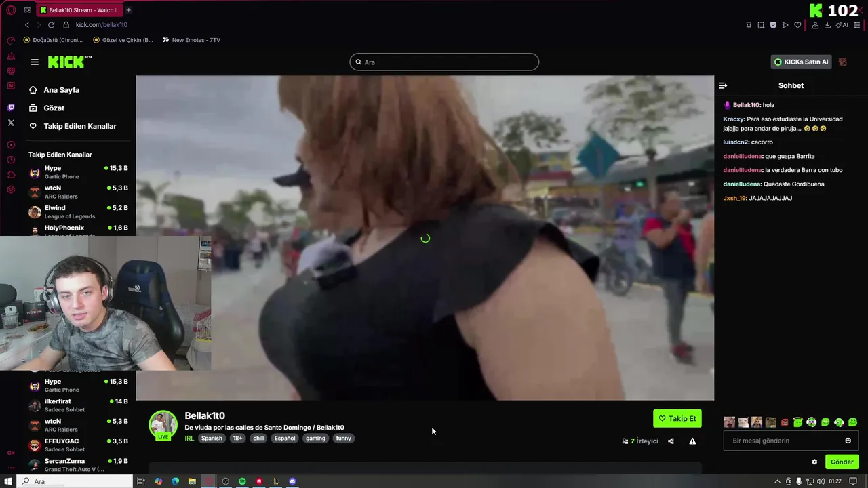Image resolution: width=868 pixels, height=488 pixels.
Task: Select the gaming tag
Action: (315, 439)
